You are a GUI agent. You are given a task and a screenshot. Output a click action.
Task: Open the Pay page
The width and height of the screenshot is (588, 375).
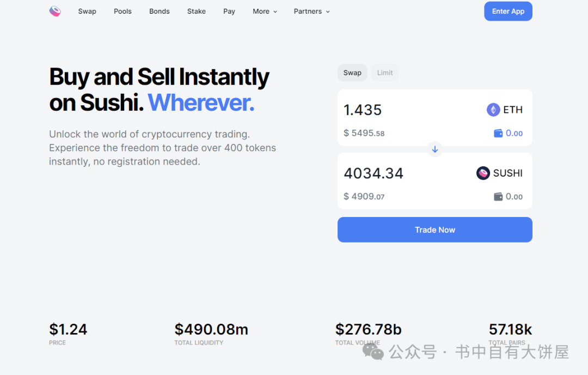click(229, 11)
